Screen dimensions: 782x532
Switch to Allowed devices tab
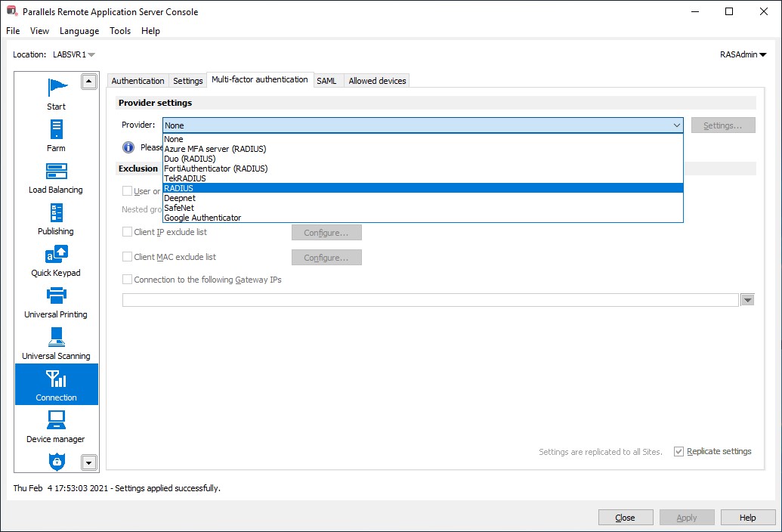coord(377,81)
